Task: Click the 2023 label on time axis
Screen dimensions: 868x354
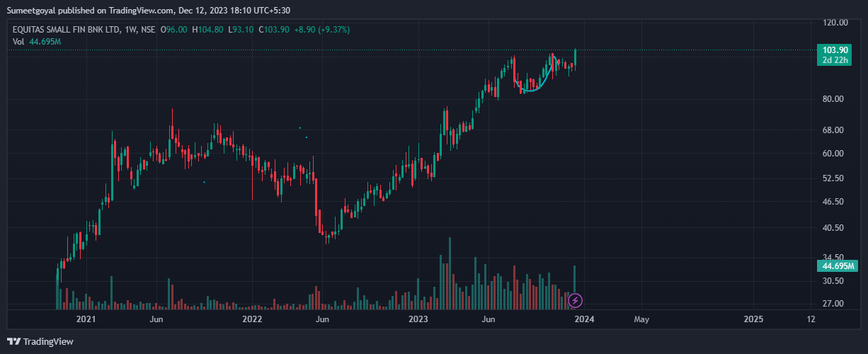Action: 418,319
